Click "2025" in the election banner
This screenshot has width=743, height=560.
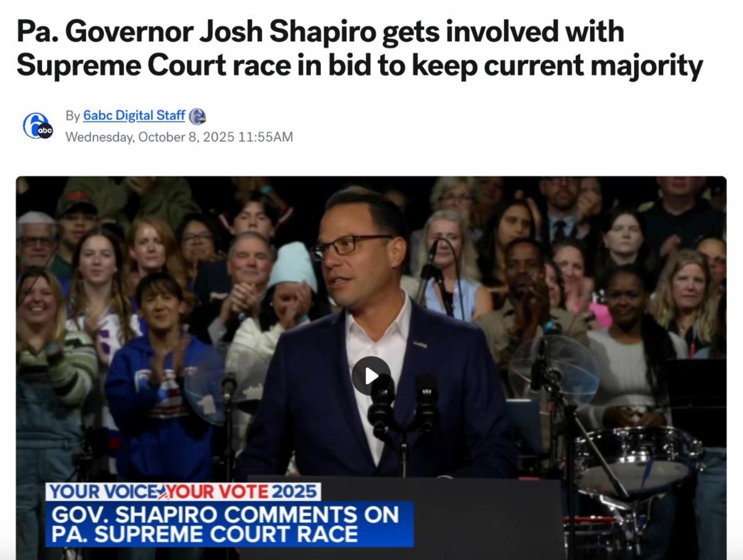(296, 492)
